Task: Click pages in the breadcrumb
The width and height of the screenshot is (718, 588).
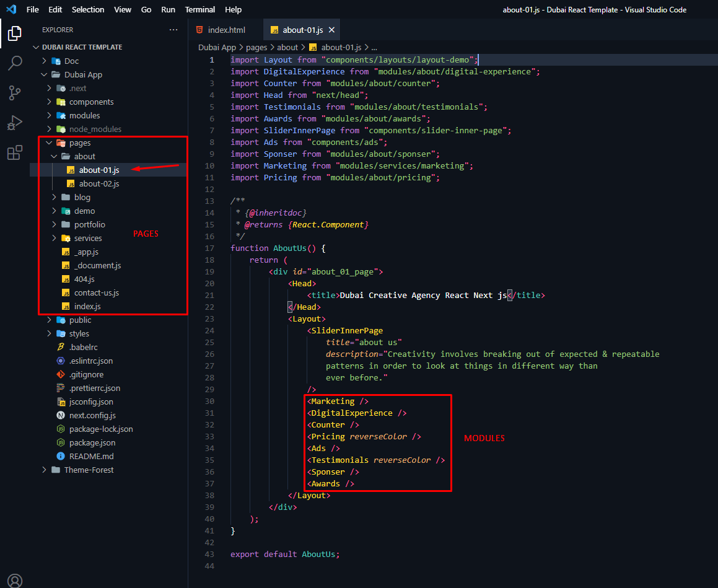Action: coord(256,47)
